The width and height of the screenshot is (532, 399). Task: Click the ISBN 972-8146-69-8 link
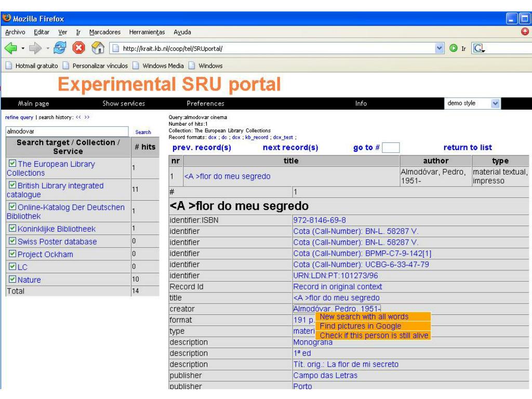pos(320,220)
